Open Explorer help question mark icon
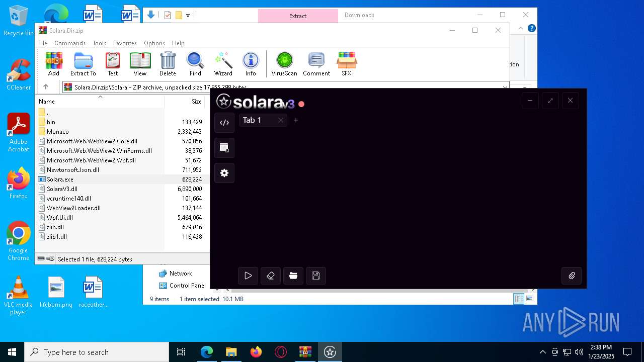The image size is (644, 362). click(531, 28)
